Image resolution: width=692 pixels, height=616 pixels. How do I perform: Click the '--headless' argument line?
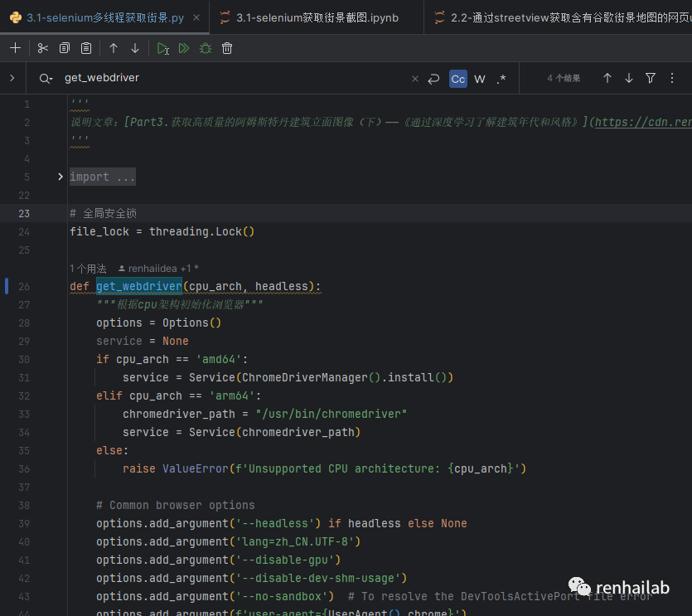tap(282, 523)
